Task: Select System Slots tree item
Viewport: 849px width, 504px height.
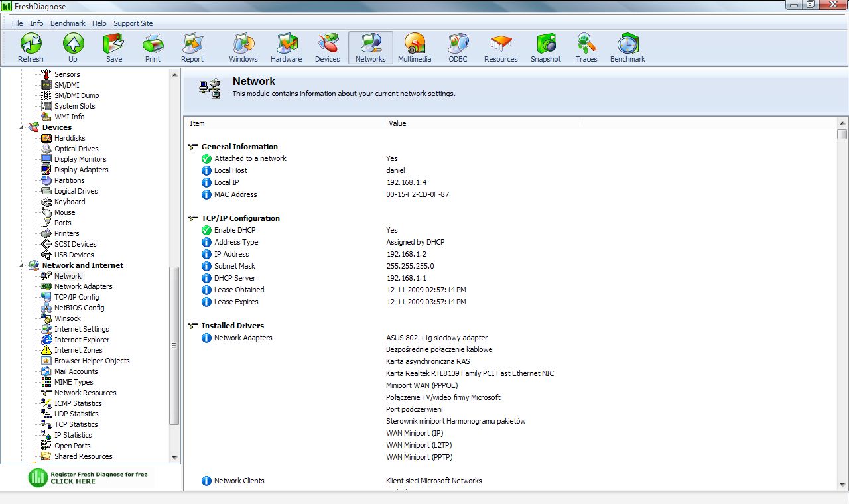Action: point(75,106)
